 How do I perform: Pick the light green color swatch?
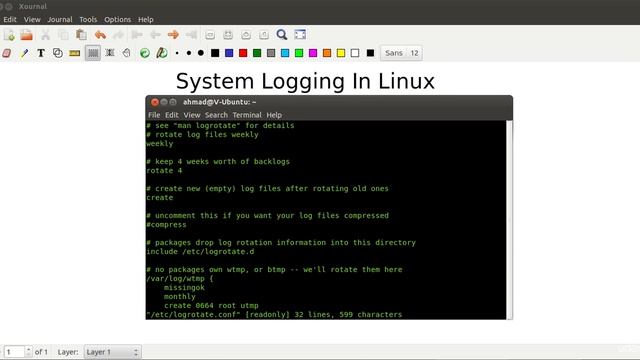(299, 53)
